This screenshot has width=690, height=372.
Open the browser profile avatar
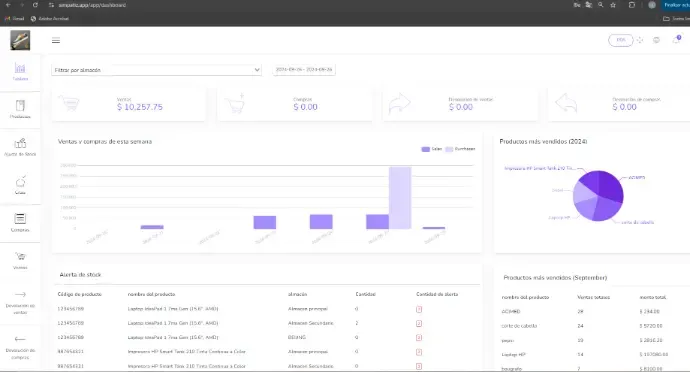pos(652,5)
